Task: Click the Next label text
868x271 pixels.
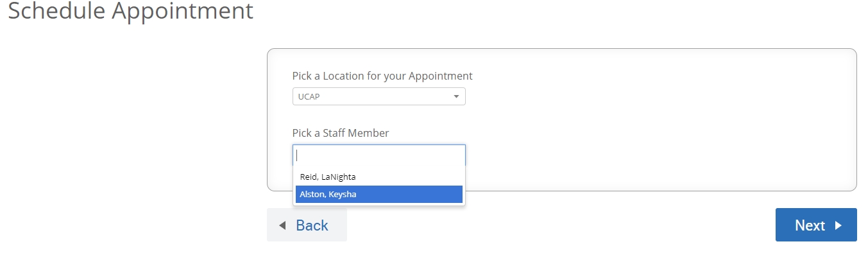Action: 810,225
